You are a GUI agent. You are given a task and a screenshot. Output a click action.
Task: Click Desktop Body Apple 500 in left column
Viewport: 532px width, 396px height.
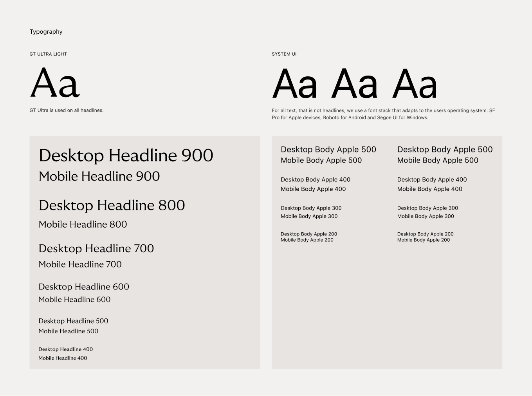coord(328,150)
